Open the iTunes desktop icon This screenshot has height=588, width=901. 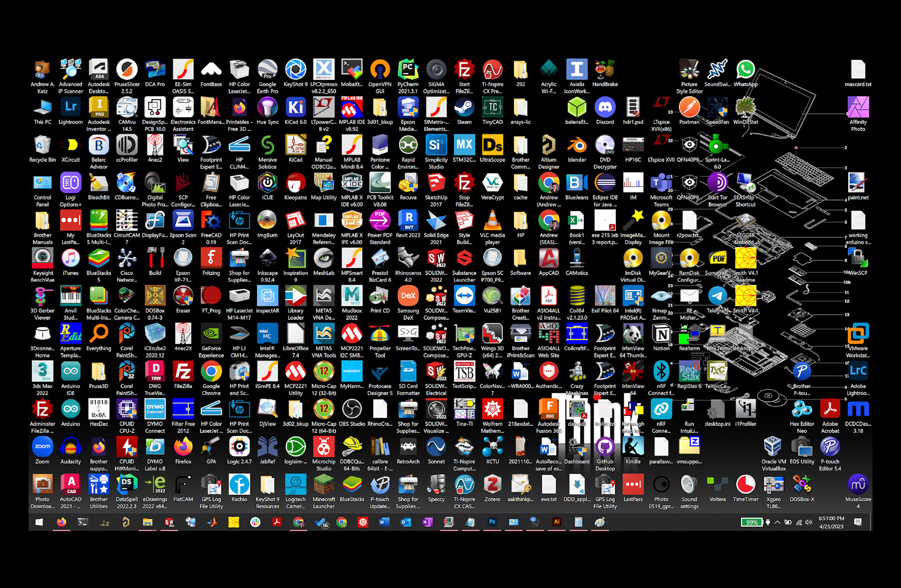70,262
